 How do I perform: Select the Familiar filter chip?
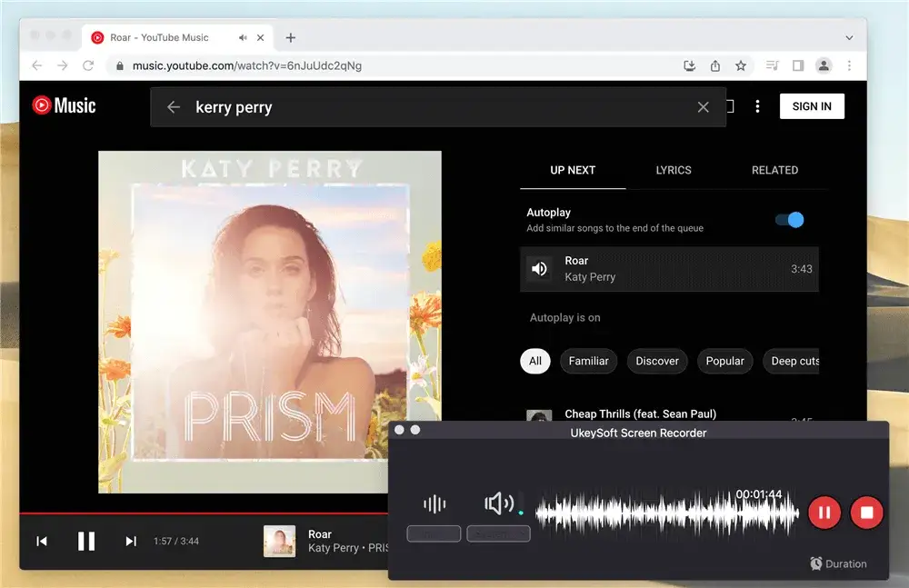[x=588, y=361]
